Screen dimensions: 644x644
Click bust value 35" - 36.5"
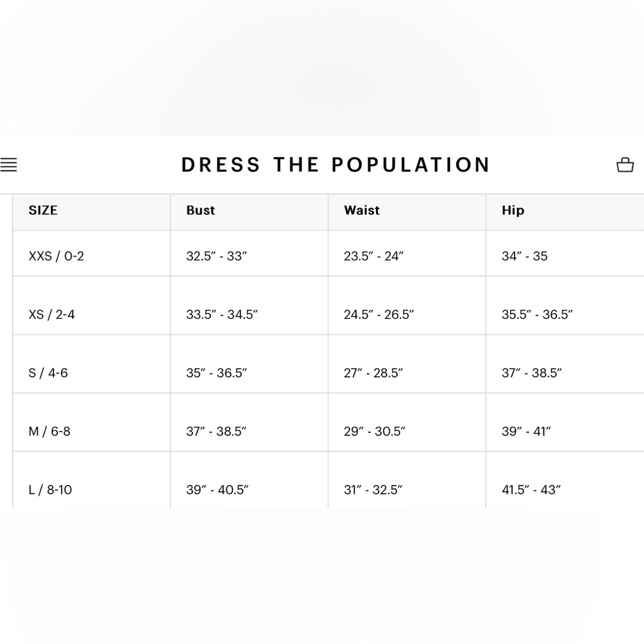[x=216, y=373]
